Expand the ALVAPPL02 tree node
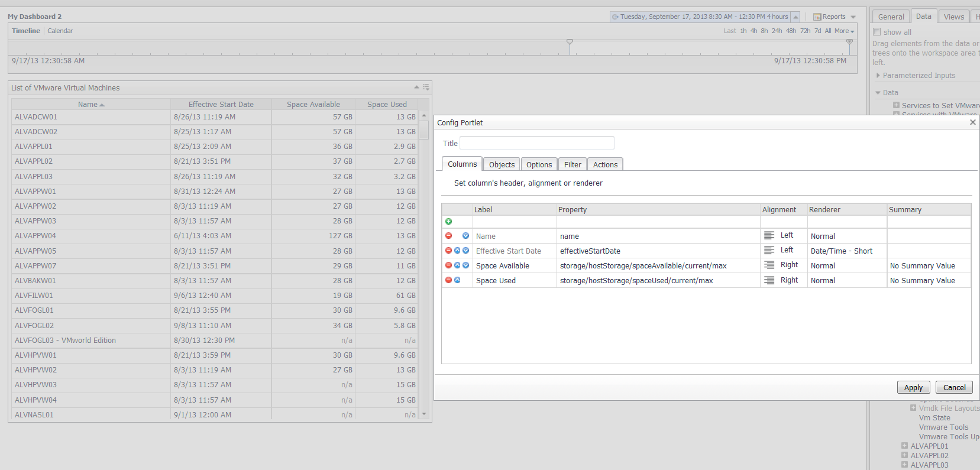Image resolution: width=980 pixels, height=470 pixels. (x=904, y=456)
